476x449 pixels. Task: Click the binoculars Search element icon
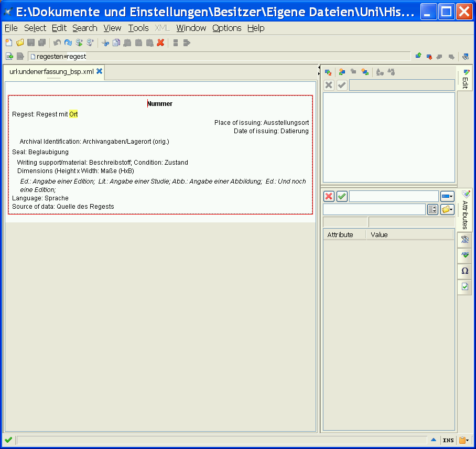466,57
